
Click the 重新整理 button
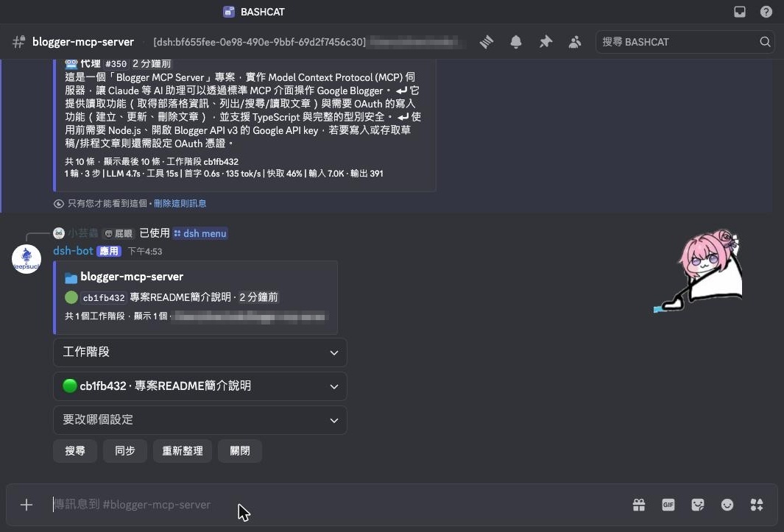[183, 451]
